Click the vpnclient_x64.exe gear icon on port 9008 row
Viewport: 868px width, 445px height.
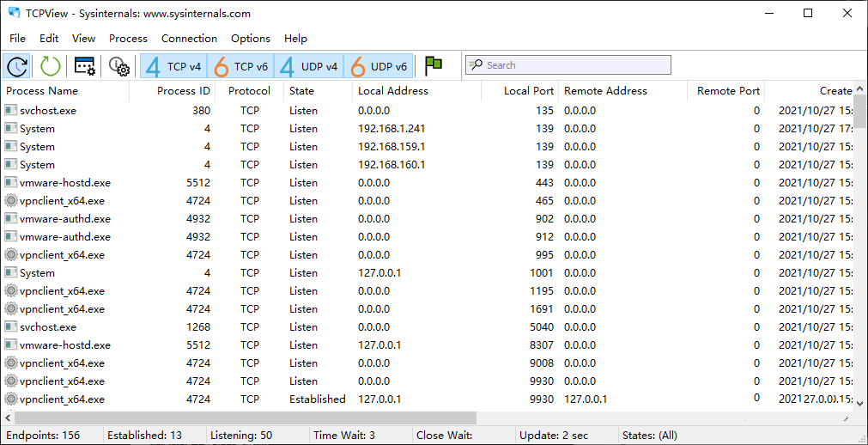click(x=10, y=363)
